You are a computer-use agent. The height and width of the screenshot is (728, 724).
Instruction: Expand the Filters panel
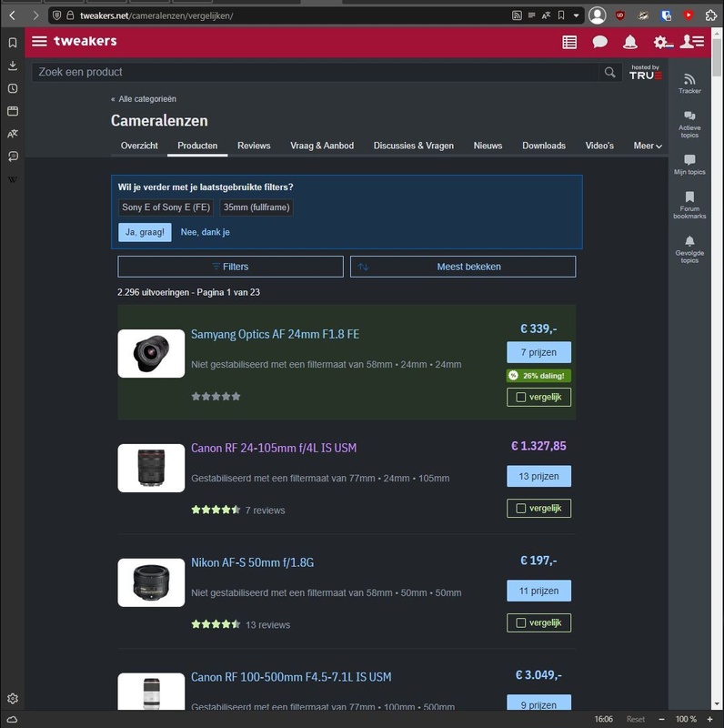231,267
